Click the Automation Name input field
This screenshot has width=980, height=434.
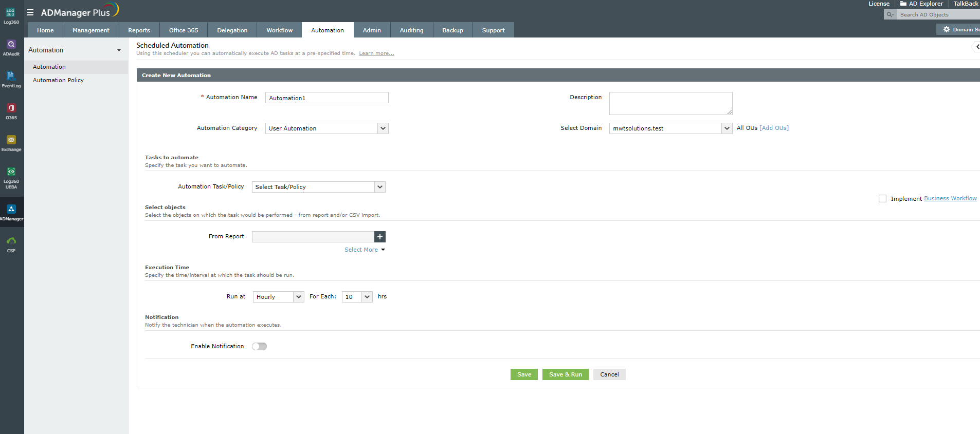point(326,98)
